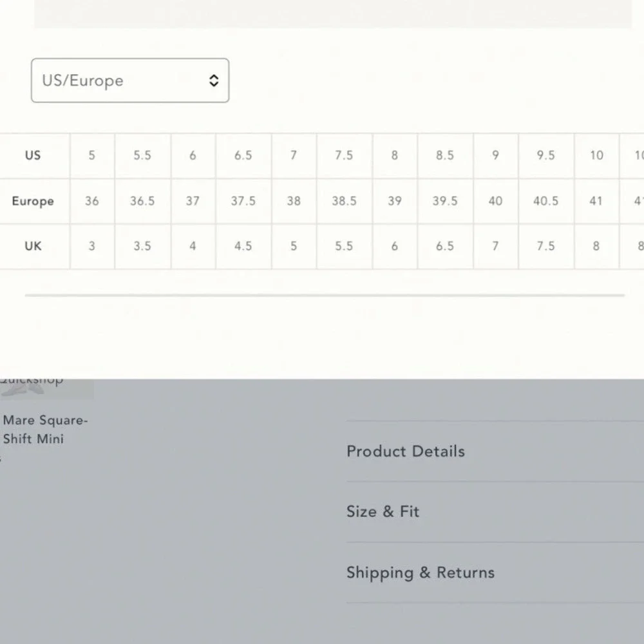Select US size 6 cell
Viewport: 644px width, 644px height.
(x=193, y=156)
